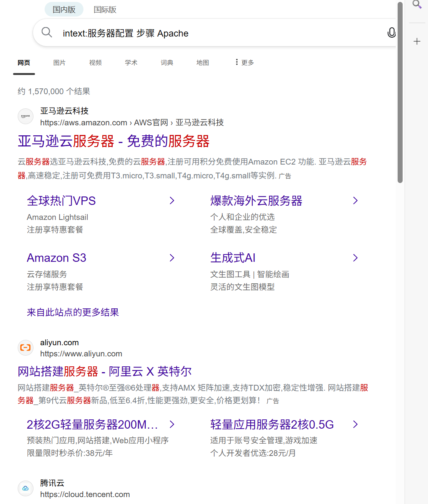Click the magnifier icon in search box

[47, 32]
